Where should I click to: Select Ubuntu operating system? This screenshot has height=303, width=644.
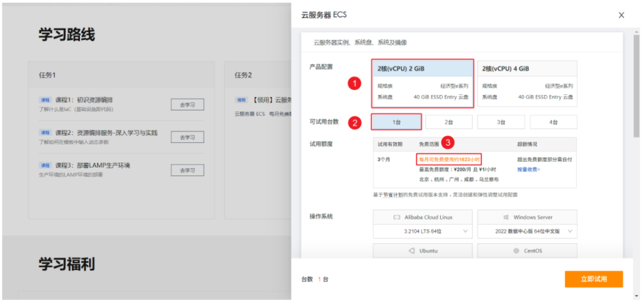pyautogui.click(x=422, y=250)
